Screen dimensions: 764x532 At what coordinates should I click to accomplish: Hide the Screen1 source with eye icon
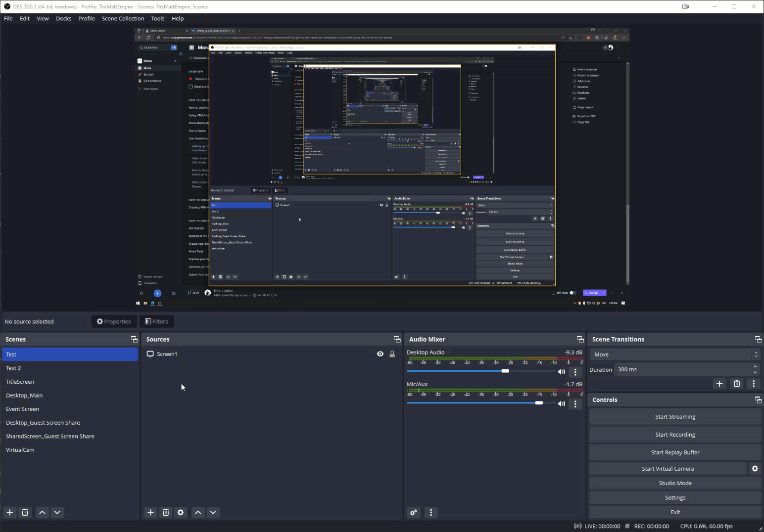[380, 354]
